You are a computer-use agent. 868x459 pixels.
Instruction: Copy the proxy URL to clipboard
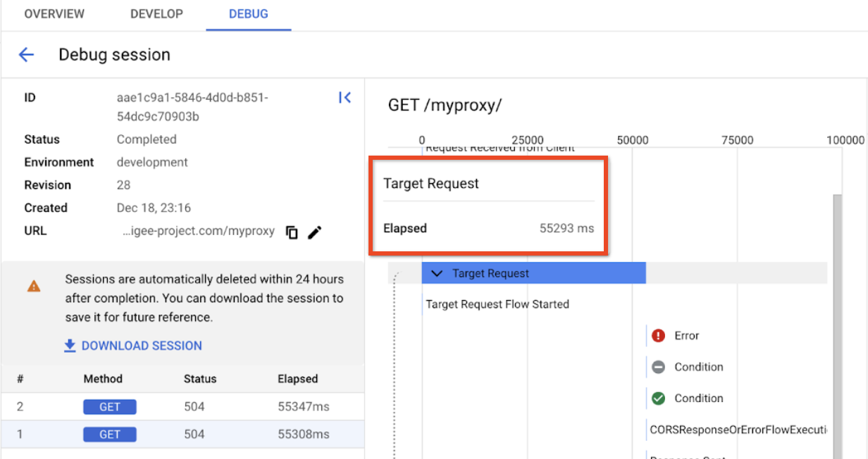point(292,232)
